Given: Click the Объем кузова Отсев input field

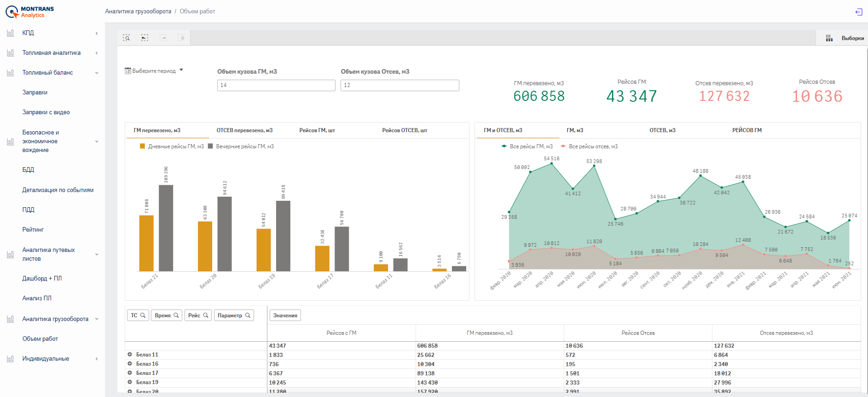Looking at the screenshot, I should pyautogui.click(x=399, y=85).
